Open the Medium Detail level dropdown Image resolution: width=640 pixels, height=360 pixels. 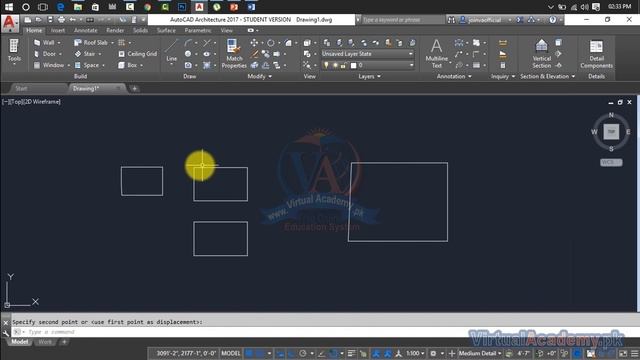coord(480,353)
